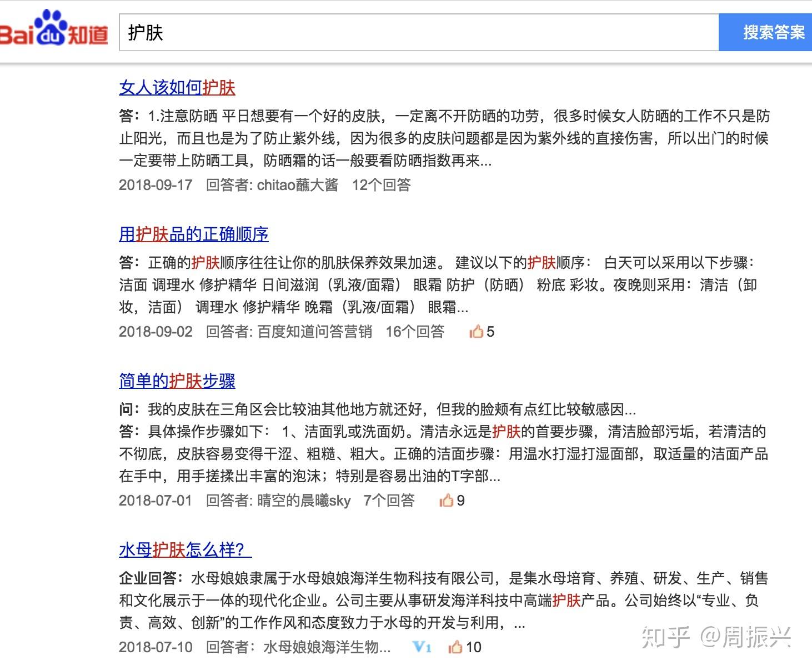Click answerer name 百度知道问答营销
812x670 pixels.
pos(315,332)
